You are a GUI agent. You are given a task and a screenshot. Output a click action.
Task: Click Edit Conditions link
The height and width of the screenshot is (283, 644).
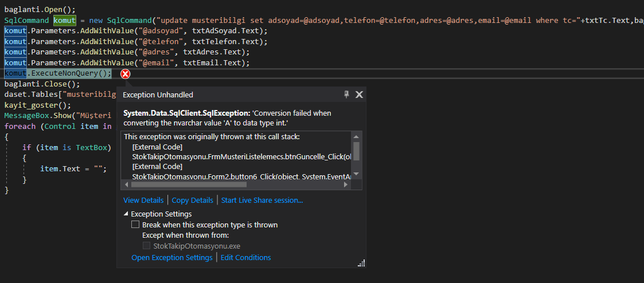(245, 258)
